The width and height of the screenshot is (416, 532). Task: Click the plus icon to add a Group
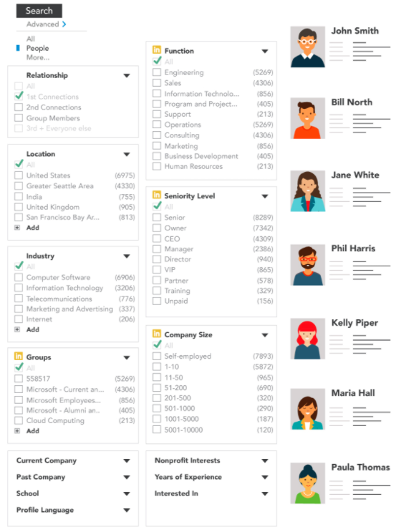point(17,431)
